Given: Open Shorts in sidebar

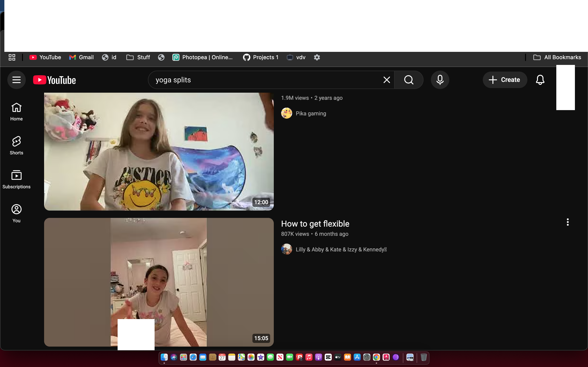Looking at the screenshot, I should point(16,145).
